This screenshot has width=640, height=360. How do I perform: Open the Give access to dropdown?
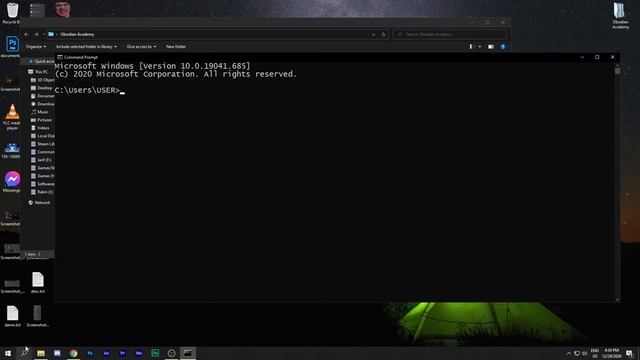[141, 47]
